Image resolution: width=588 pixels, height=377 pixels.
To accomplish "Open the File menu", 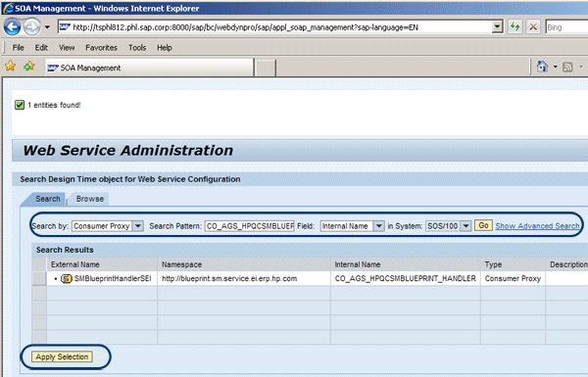I will (18, 48).
